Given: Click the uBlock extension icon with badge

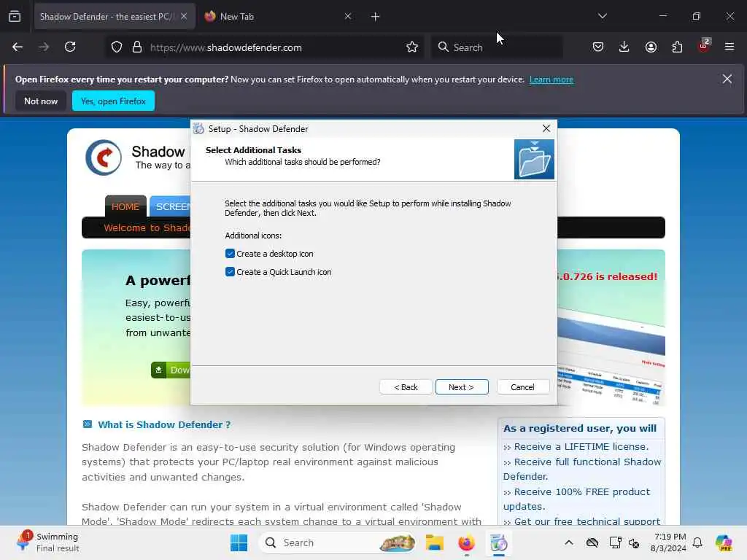Looking at the screenshot, I should point(704,46).
